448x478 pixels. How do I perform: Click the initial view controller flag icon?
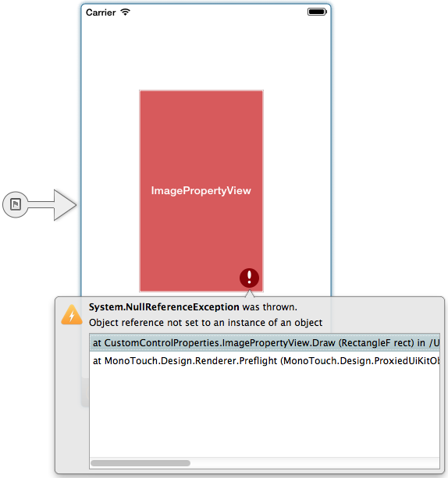coord(16,204)
